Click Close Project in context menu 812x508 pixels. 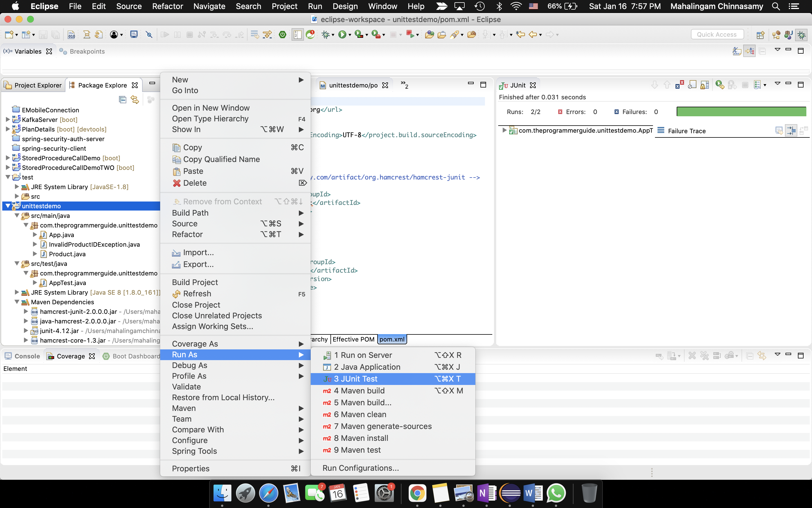click(x=235, y=305)
